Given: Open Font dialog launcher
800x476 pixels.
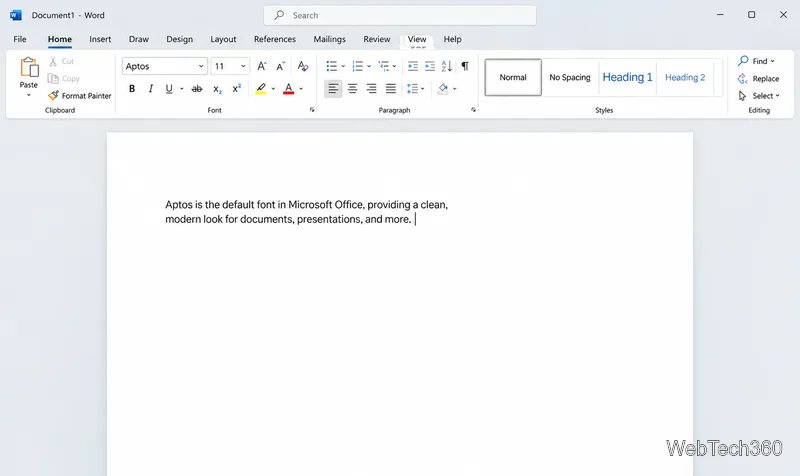Looking at the screenshot, I should point(312,110).
